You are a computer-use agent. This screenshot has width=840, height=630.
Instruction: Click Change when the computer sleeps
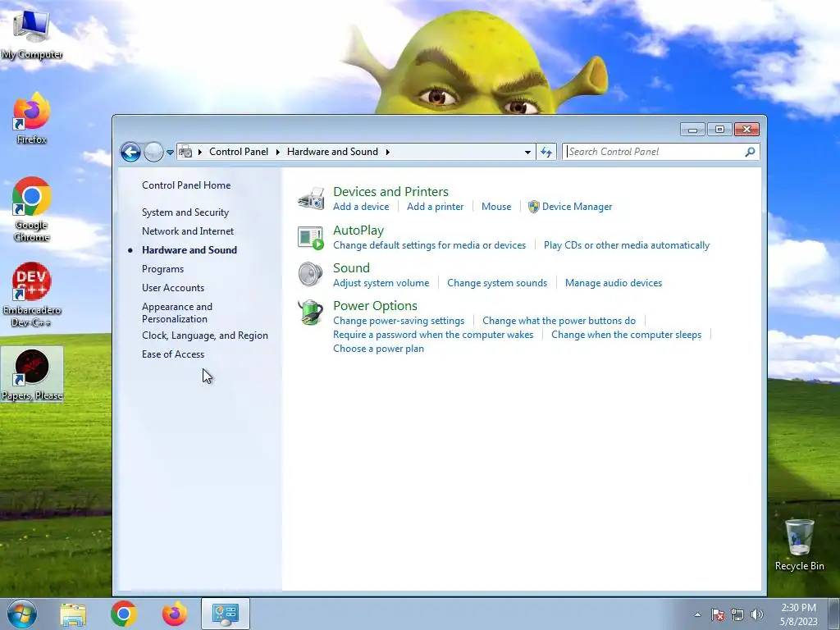(626, 335)
